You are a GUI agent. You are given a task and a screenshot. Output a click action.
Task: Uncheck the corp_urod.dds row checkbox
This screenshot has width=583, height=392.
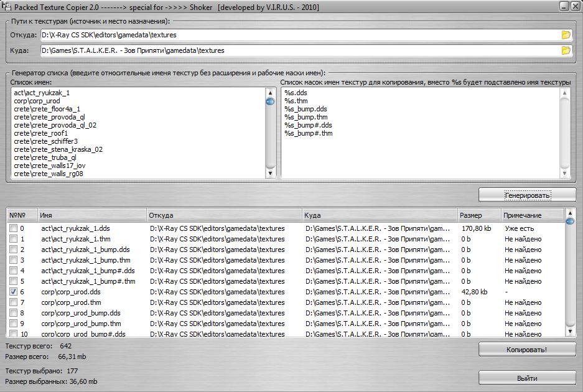pos(14,292)
